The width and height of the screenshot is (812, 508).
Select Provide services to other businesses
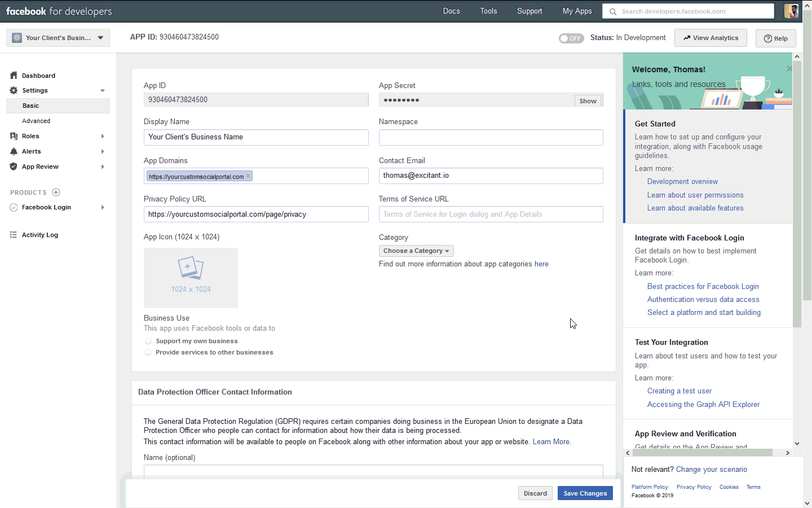(148, 352)
